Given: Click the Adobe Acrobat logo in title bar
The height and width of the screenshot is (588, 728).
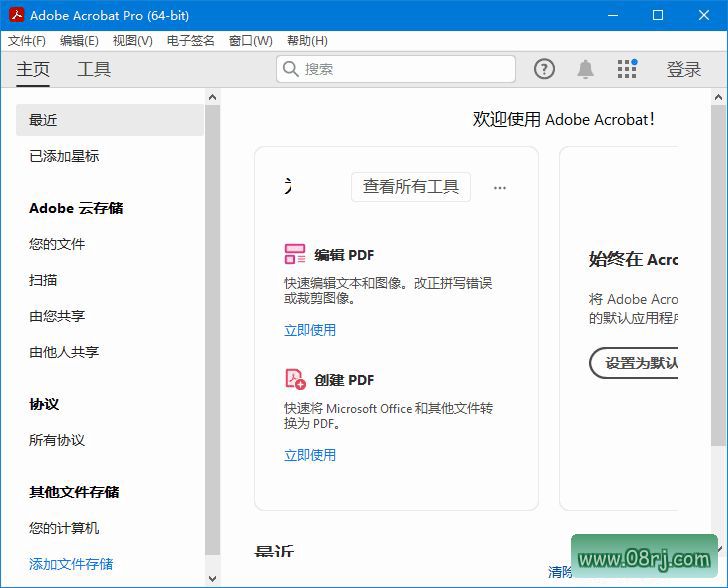Looking at the screenshot, I should click(x=15, y=15).
